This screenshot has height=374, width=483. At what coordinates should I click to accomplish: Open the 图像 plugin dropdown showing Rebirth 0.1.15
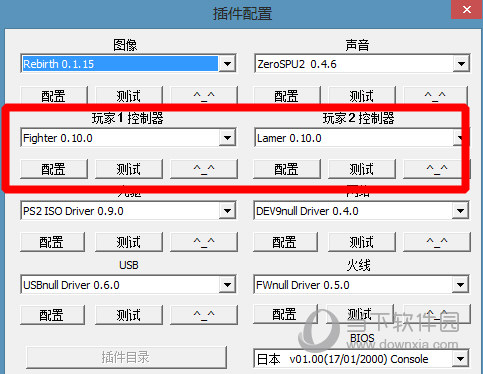point(128,63)
